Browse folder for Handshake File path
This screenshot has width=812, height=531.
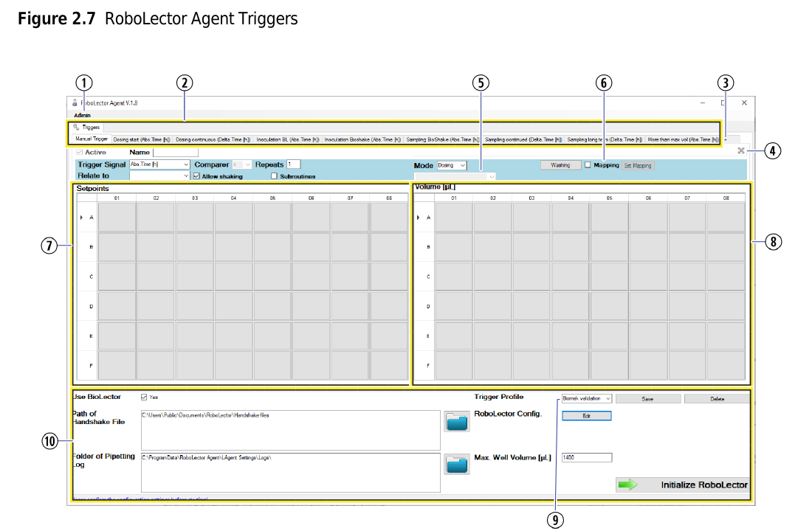click(457, 422)
